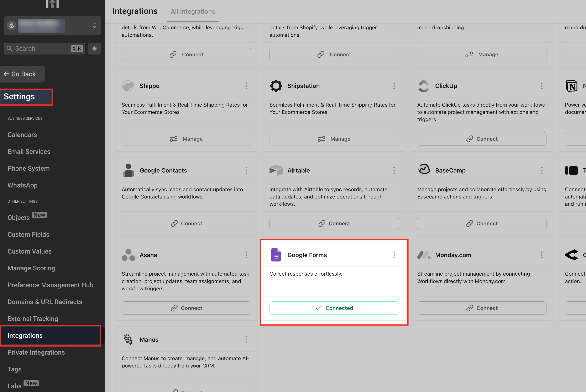Click the BaseCamp checkmark icon
586x392 pixels.
click(424, 170)
